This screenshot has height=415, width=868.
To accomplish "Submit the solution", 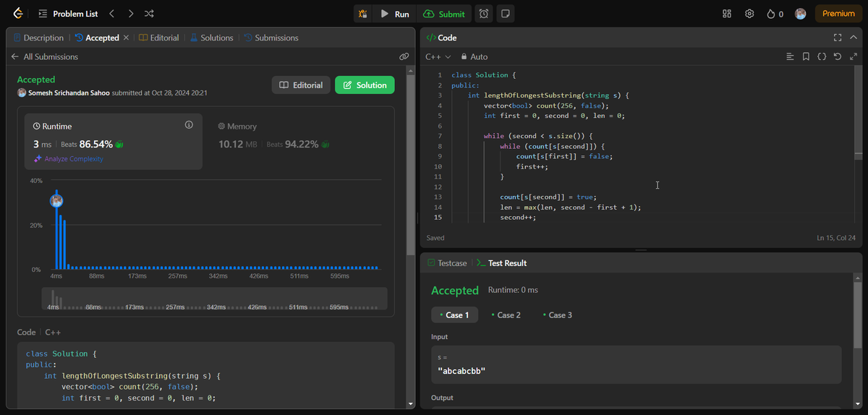I will point(444,14).
